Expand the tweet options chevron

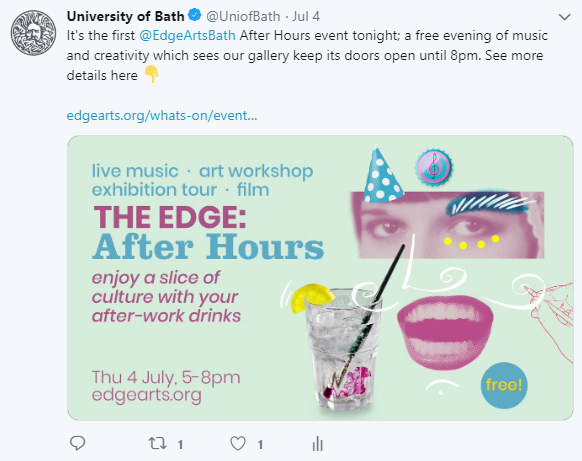pyautogui.click(x=565, y=17)
